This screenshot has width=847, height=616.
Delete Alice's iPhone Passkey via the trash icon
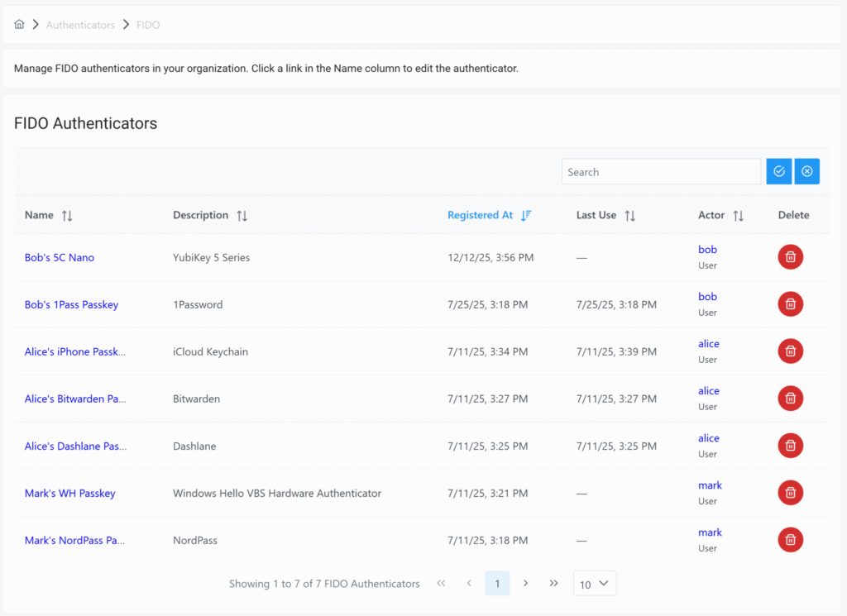click(x=790, y=351)
